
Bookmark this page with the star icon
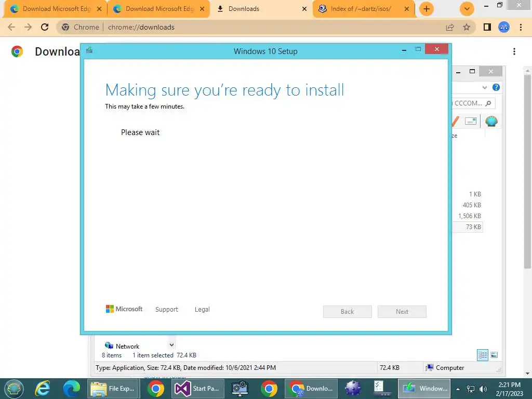coord(467,27)
